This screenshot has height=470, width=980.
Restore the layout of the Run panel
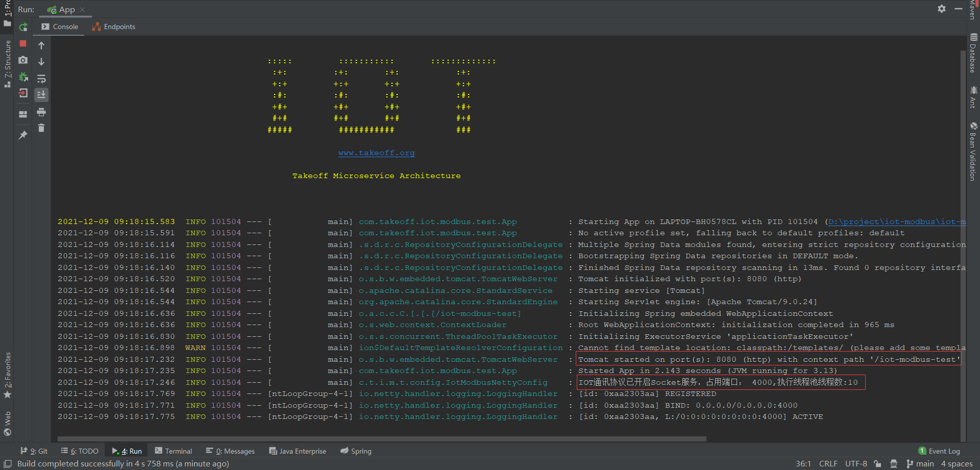tap(23, 114)
